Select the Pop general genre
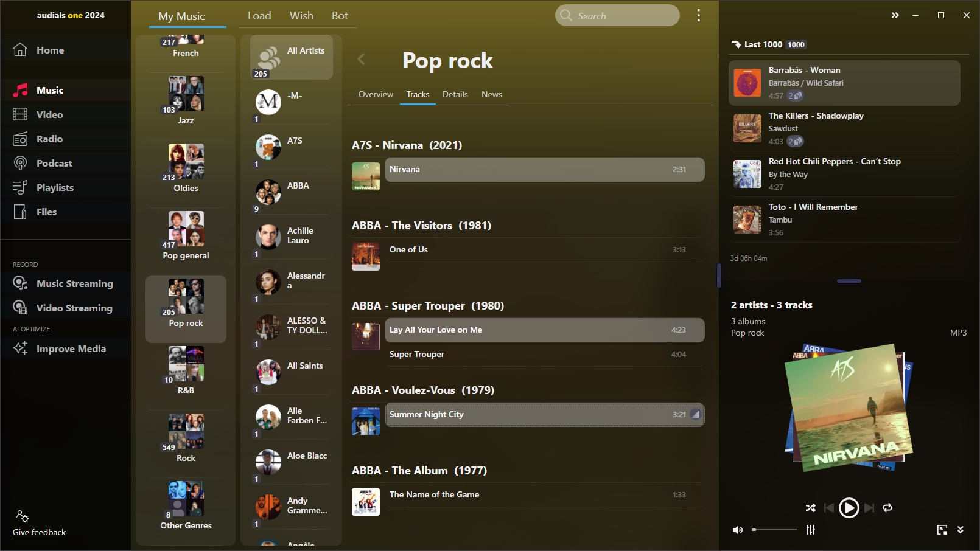 click(x=186, y=236)
